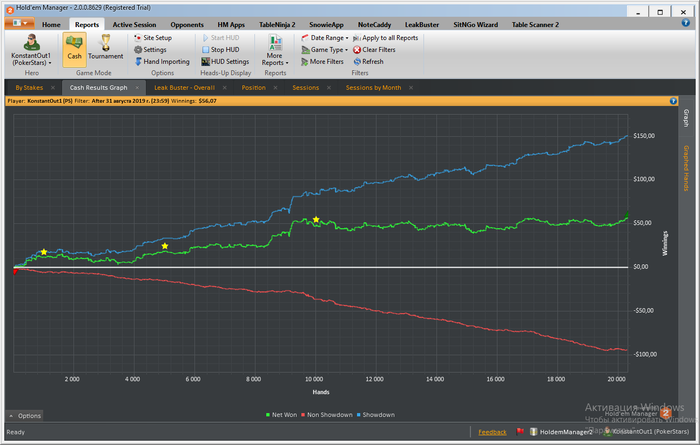Open the KonstantOut1 hero selector

click(31, 50)
